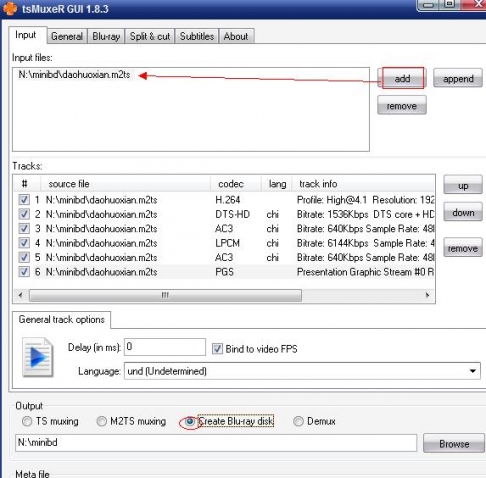
Task: Click the tracks list horizontal scrollbar thumb
Action: (x=165, y=295)
